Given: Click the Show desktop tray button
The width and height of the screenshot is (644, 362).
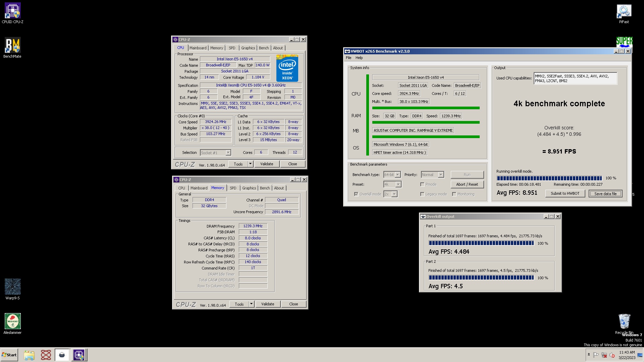Looking at the screenshot, I should [640, 355].
